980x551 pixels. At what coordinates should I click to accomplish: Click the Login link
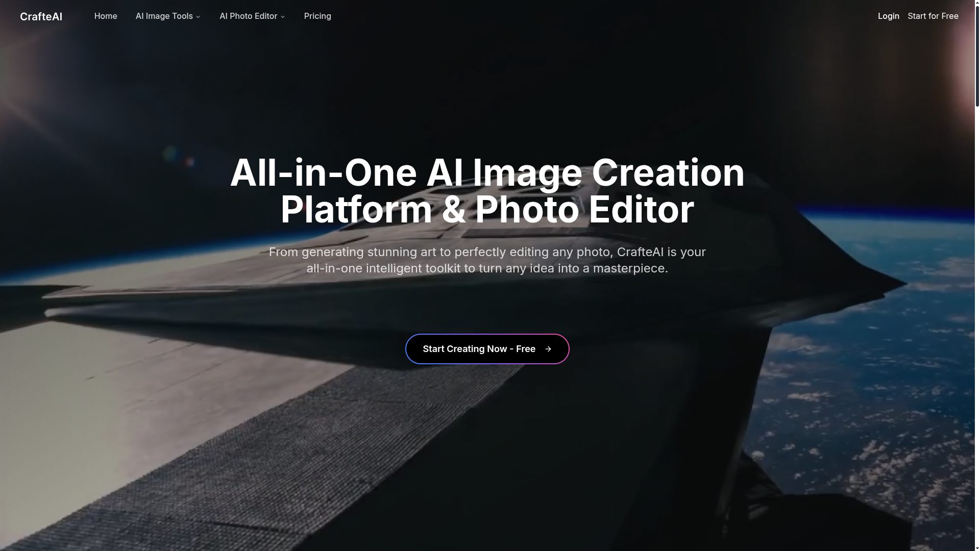[888, 16]
